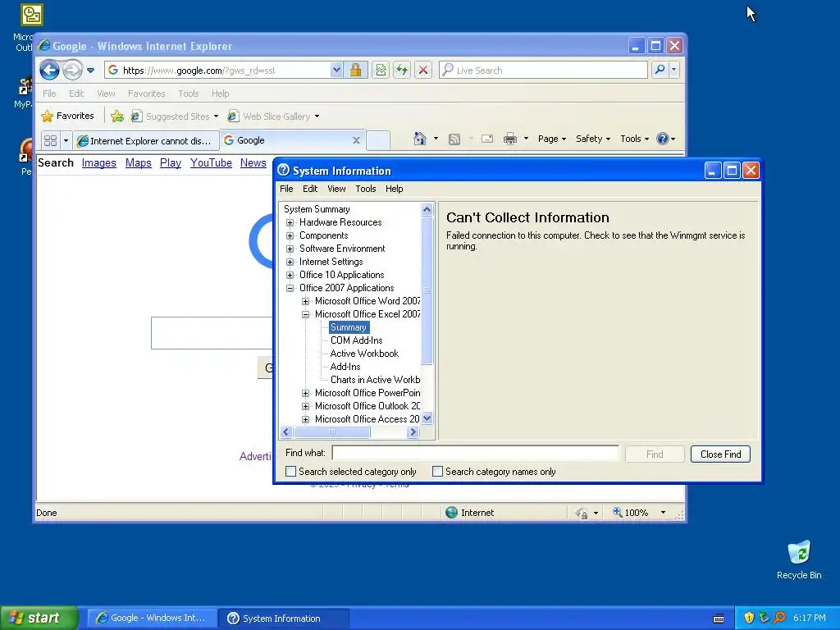Click the Windows Start button
840x630 pixels.
(39, 618)
